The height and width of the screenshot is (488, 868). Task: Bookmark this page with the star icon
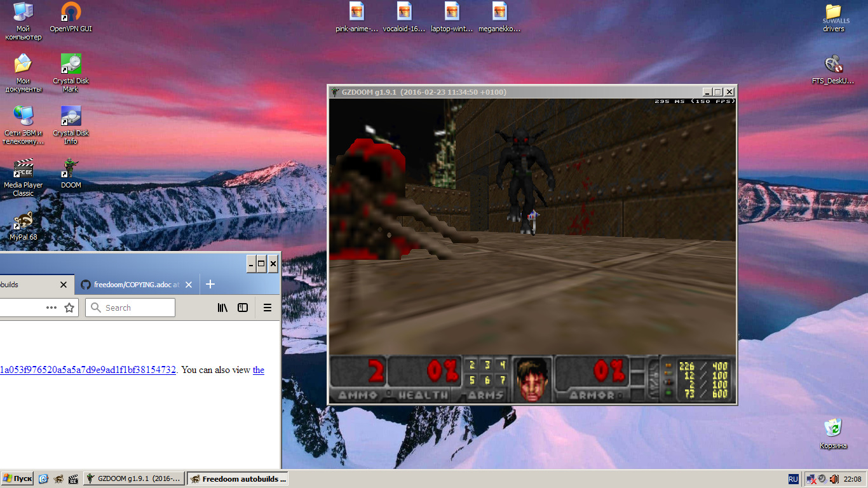pos(69,308)
